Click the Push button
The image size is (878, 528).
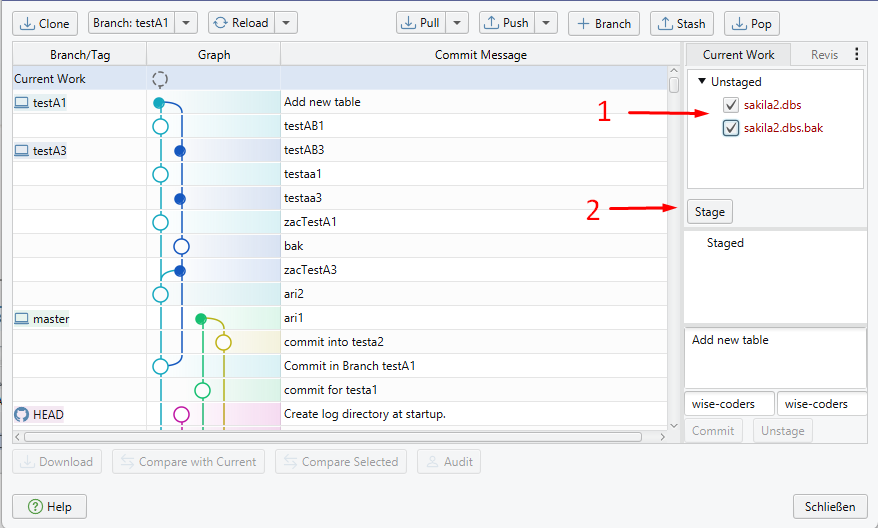tap(507, 23)
